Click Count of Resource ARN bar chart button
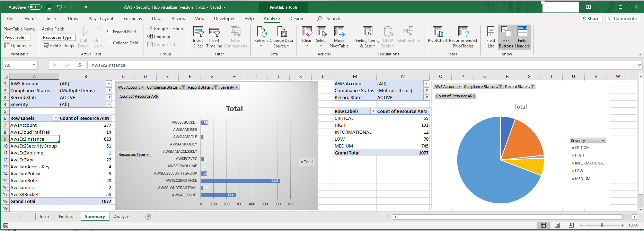Image resolution: width=644 pixels, height=231 pixels. point(139,96)
